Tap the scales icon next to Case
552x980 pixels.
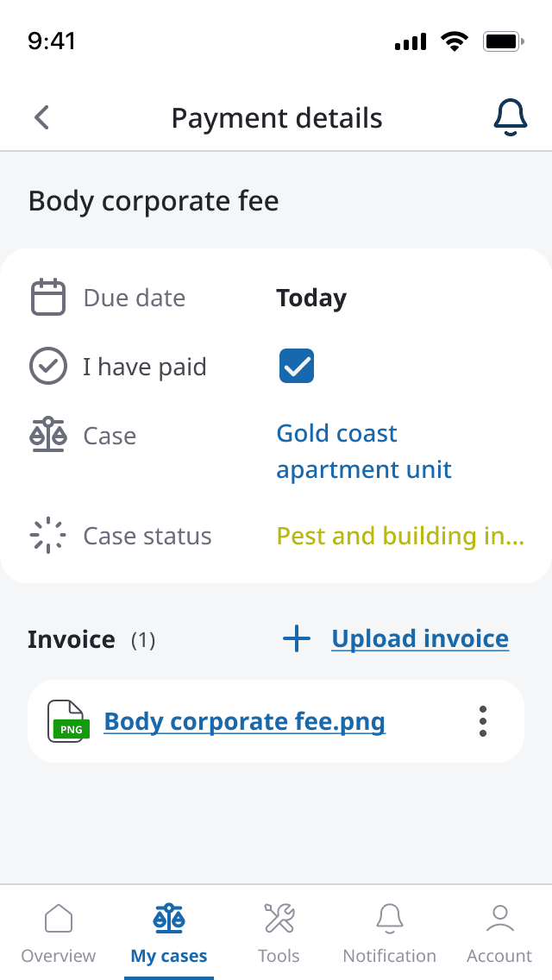click(48, 435)
